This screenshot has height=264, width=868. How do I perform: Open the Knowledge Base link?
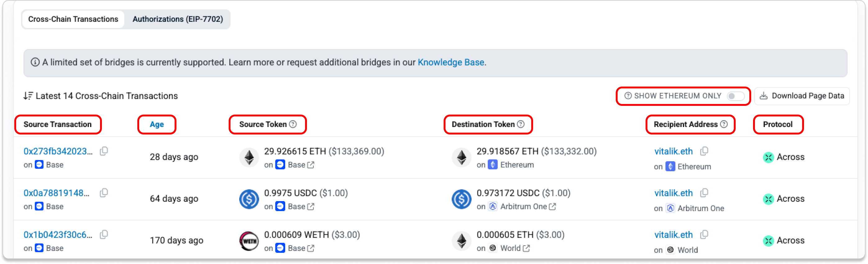(450, 63)
